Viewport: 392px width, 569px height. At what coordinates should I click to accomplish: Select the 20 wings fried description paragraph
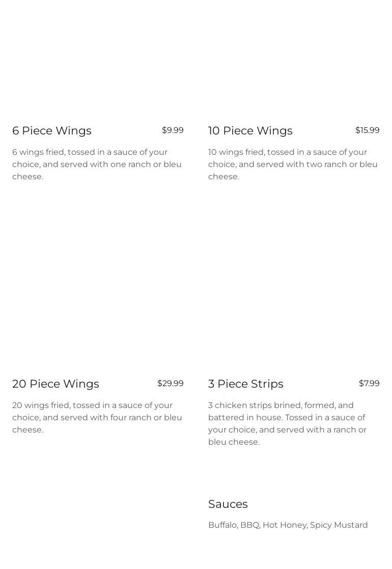pyautogui.click(x=97, y=418)
